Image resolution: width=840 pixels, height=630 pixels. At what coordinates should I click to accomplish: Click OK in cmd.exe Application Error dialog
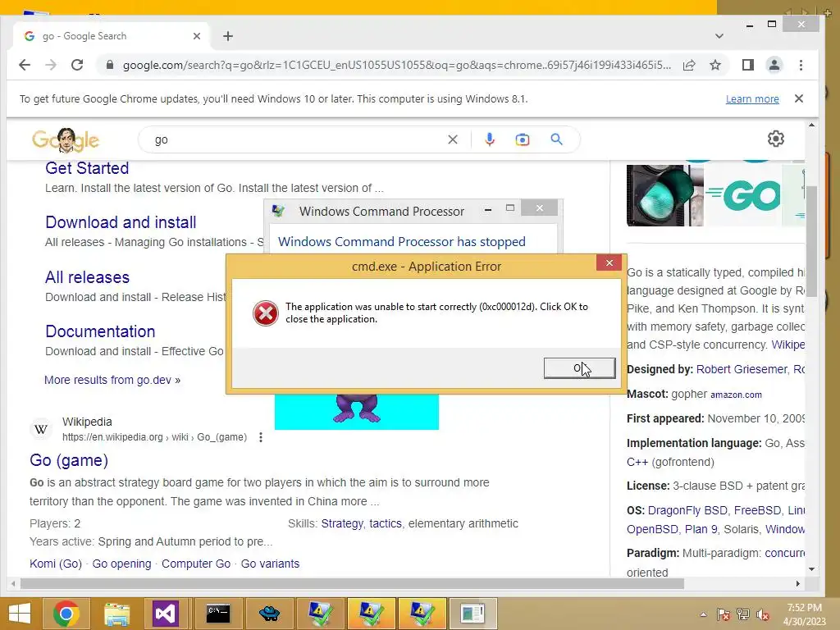(x=580, y=368)
